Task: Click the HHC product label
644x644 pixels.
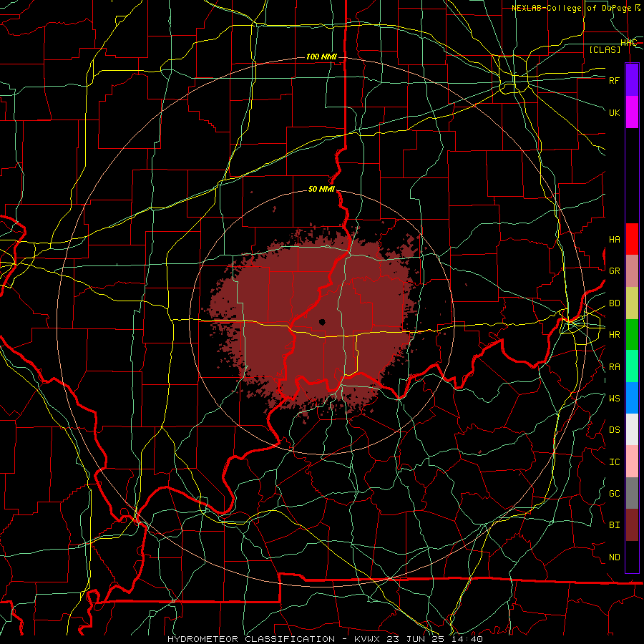Action: pyautogui.click(x=628, y=43)
